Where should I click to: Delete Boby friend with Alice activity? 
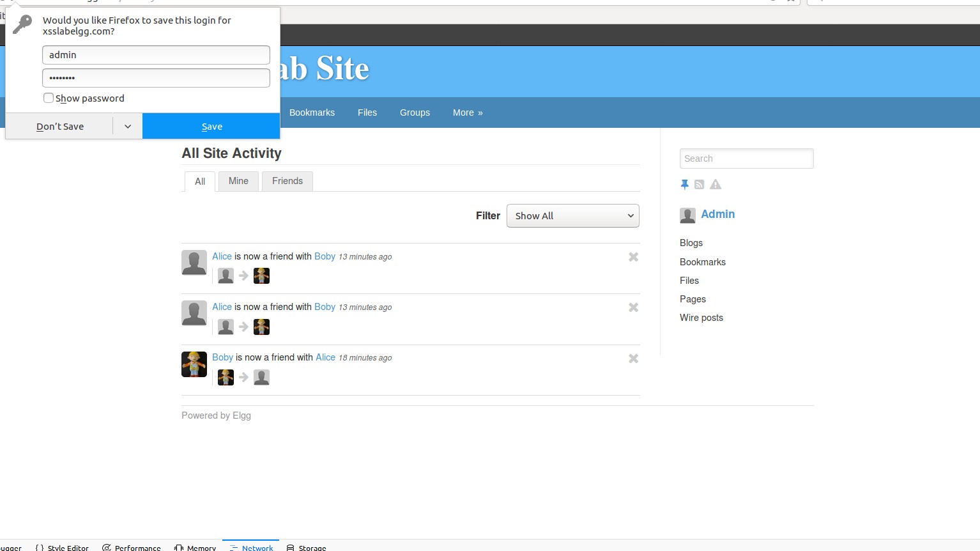click(x=633, y=359)
